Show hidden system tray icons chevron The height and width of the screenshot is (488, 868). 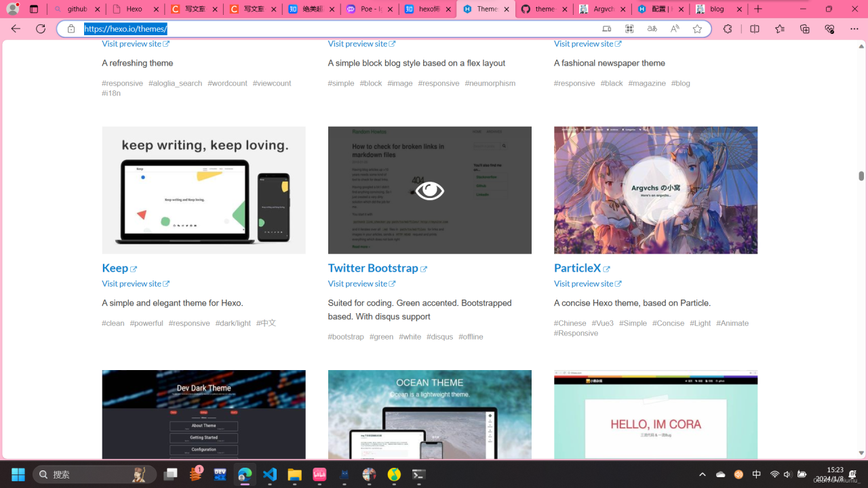click(x=703, y=474)
